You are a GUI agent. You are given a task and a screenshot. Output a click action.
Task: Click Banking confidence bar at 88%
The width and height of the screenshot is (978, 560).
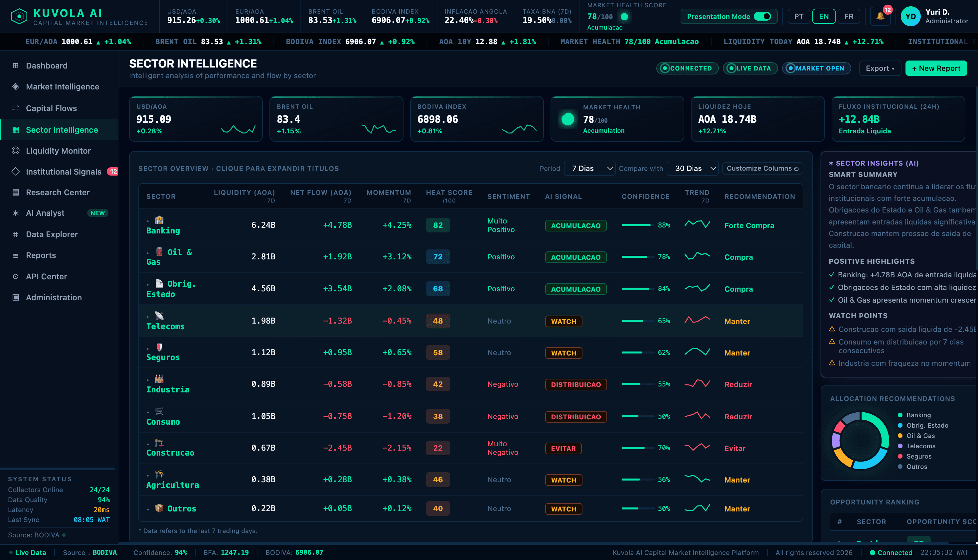click(x=638, y=225)
